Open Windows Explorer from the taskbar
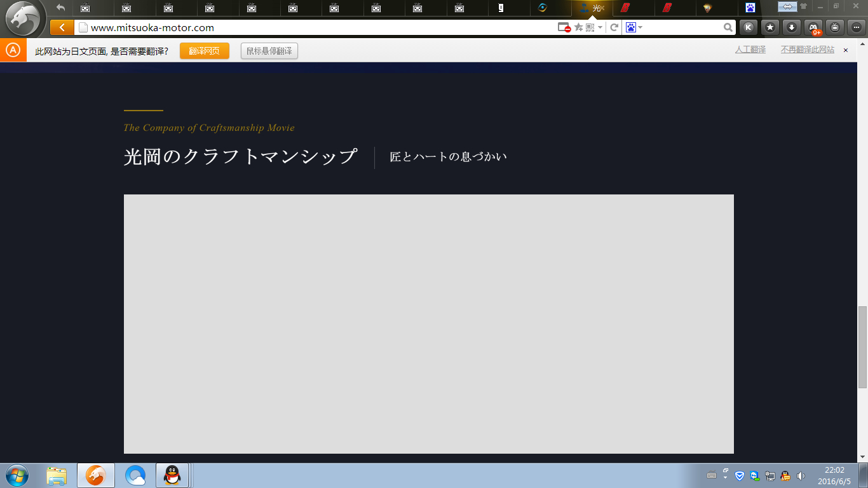Viewport: 868px width, 488px height. 57,475
